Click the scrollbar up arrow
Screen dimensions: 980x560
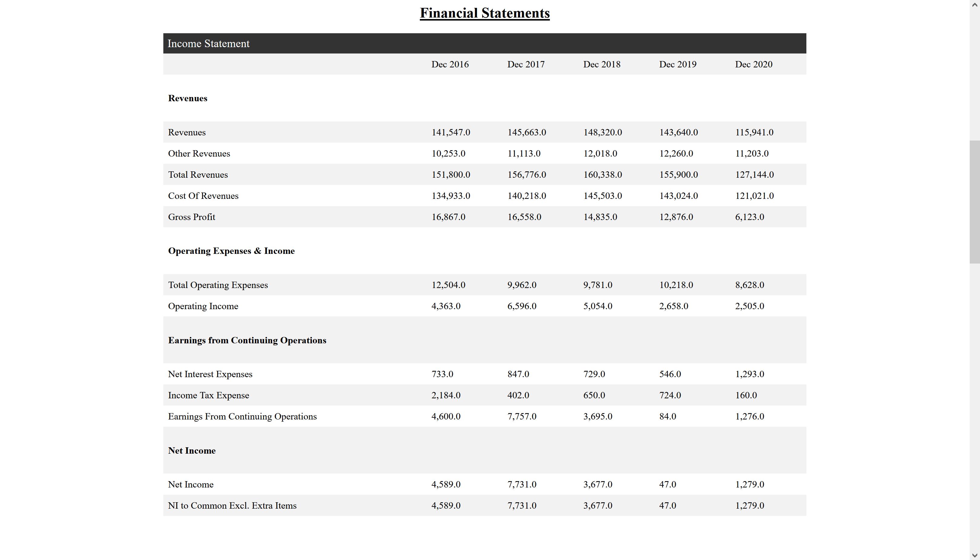[x=975, y=4]
